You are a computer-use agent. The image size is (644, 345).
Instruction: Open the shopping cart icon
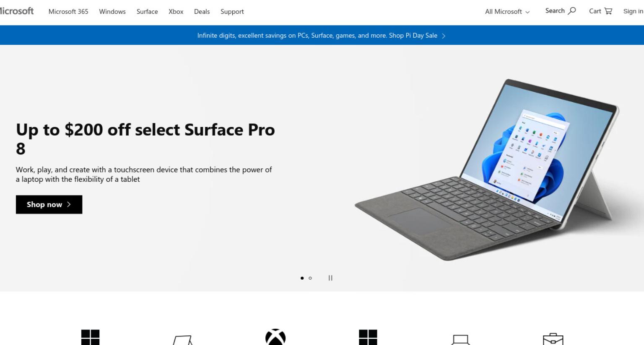click(608, 11)
